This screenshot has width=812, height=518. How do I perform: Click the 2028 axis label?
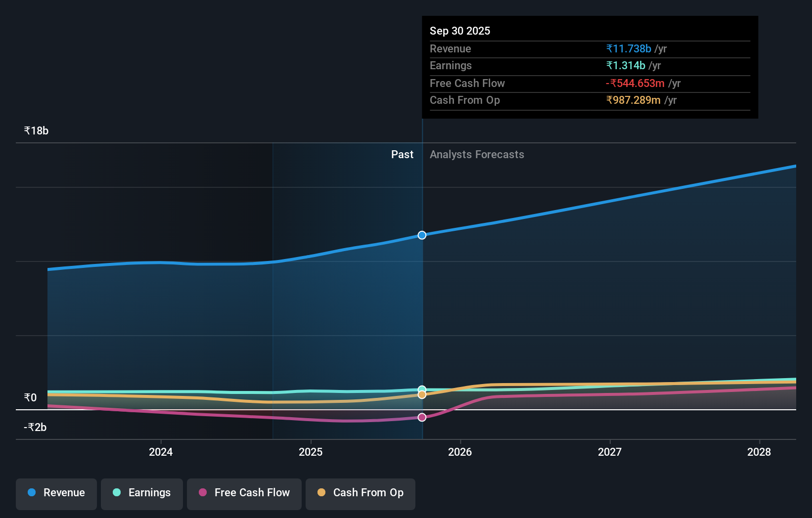(760, 452)
